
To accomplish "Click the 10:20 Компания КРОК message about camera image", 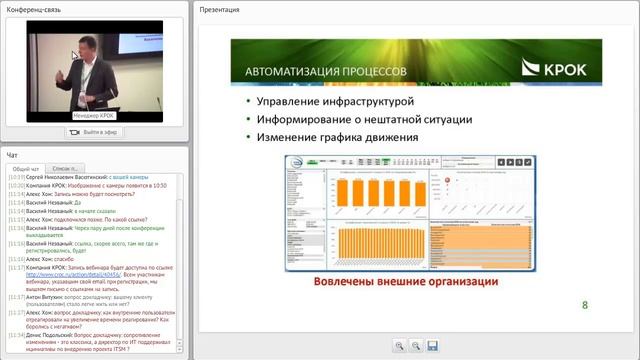I will pos(88,186).
